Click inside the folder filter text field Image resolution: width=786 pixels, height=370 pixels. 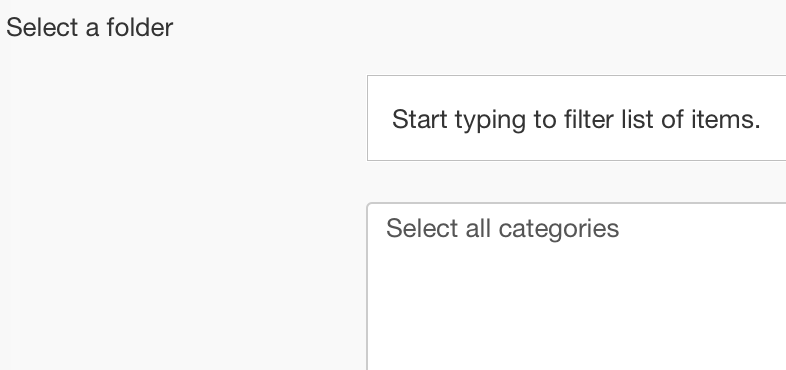click(576, 118)
